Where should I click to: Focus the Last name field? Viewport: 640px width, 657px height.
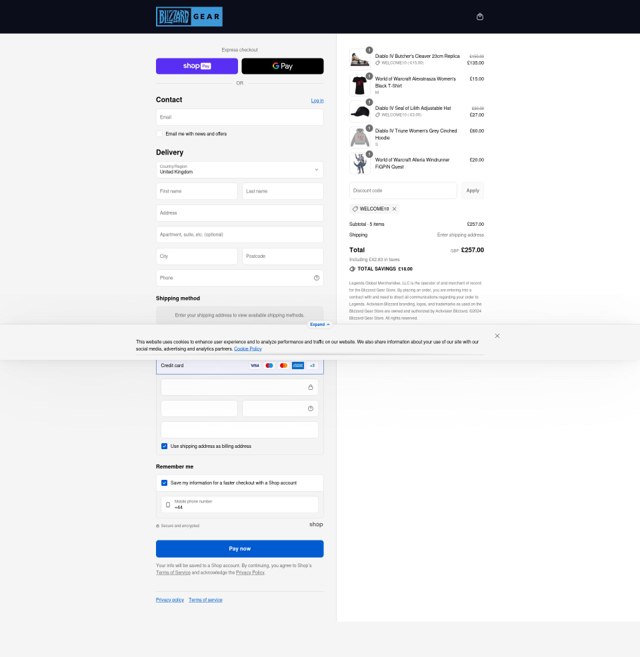coord(283,191)
